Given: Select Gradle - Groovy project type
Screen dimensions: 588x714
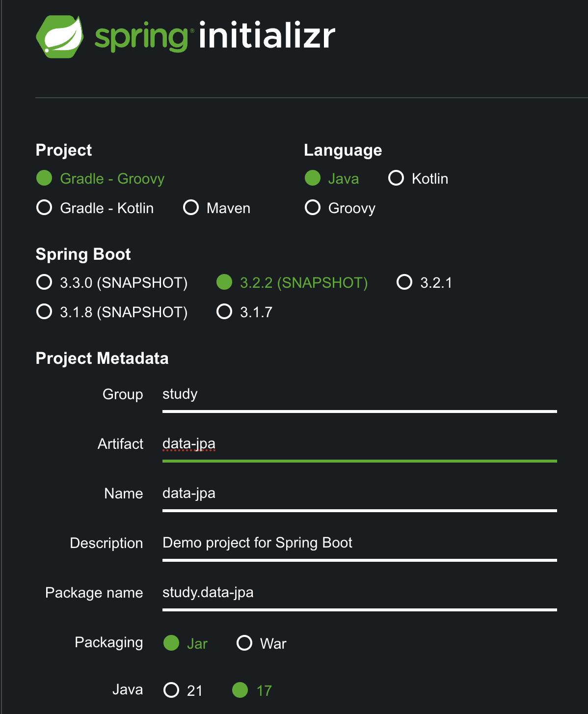Looking at the screenshot, I should click(x=45, y=178).
